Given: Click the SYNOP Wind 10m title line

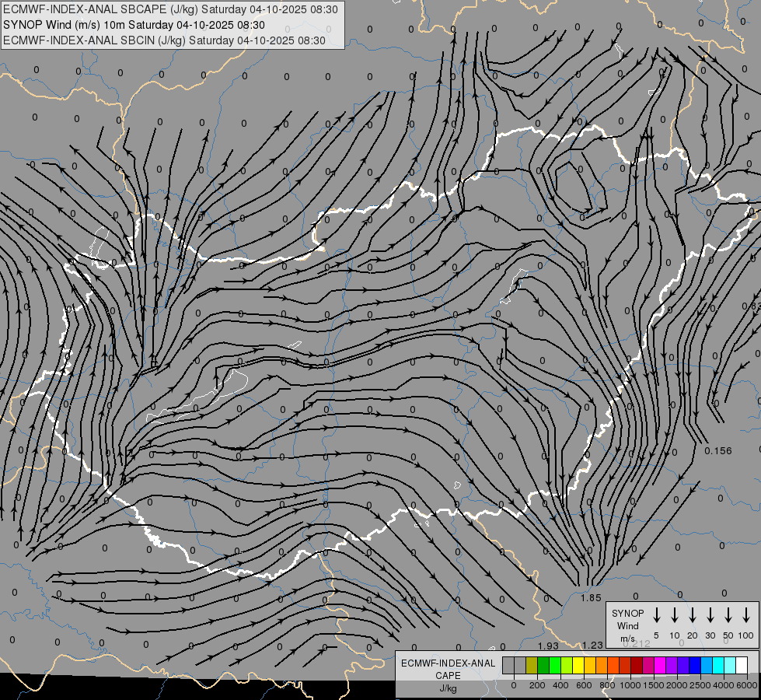Looking at the screenshot, I should tap(134, 25).
